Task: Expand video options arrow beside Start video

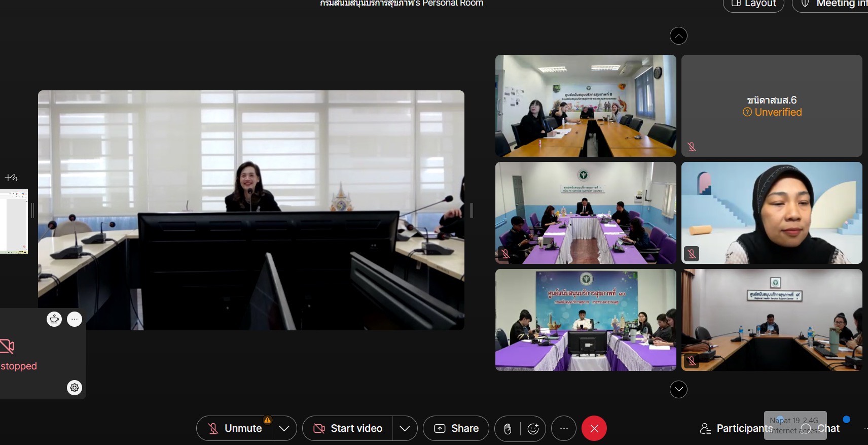Action: pyautogui.click(x=405, y=429)
